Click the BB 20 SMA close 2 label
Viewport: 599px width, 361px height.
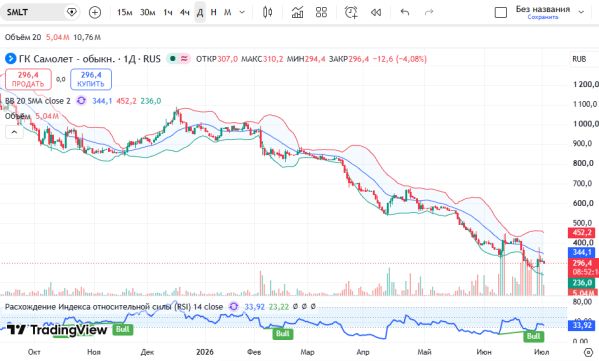click(x=38, y=101)
